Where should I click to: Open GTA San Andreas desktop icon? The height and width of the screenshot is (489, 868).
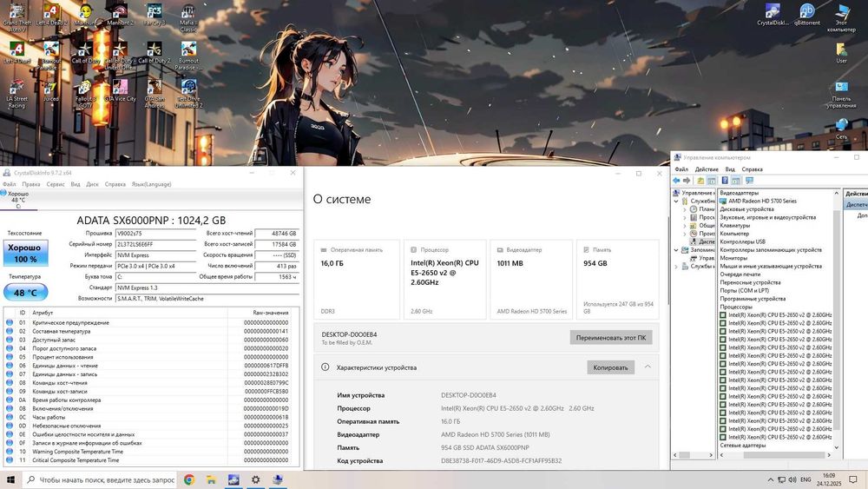coord(155,93)
